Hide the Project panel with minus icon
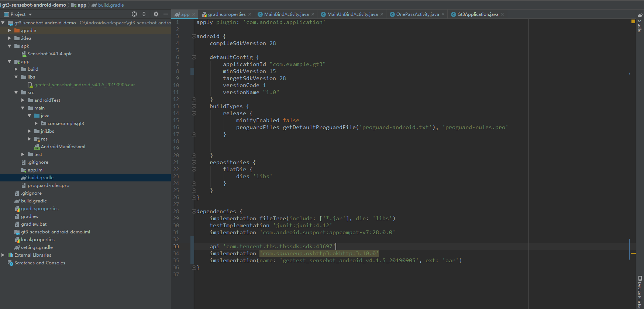This screenshot has width=644, height=309. point(166,14)
